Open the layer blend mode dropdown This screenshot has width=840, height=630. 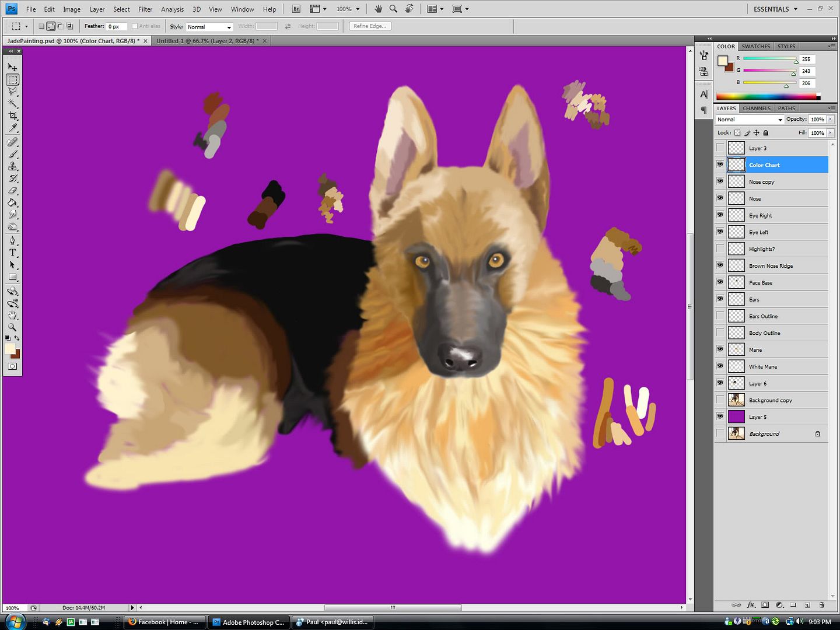click(x=750, y=119)
